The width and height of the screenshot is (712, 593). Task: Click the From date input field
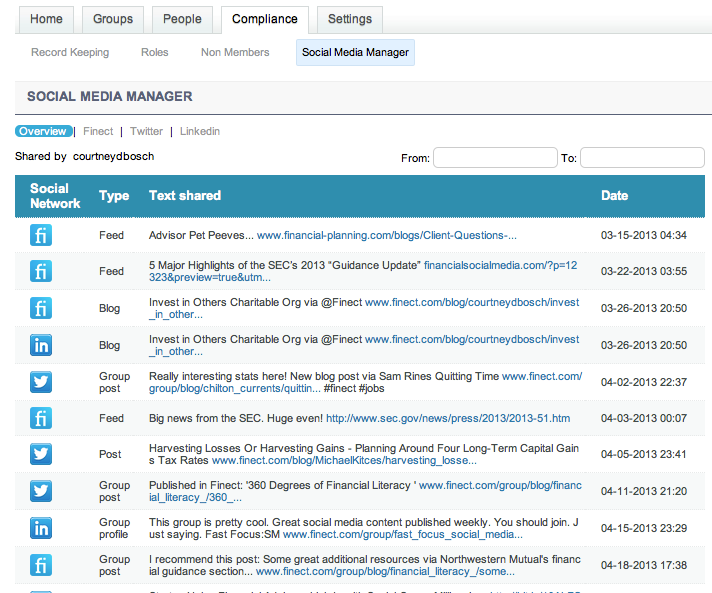click(495, 158)
